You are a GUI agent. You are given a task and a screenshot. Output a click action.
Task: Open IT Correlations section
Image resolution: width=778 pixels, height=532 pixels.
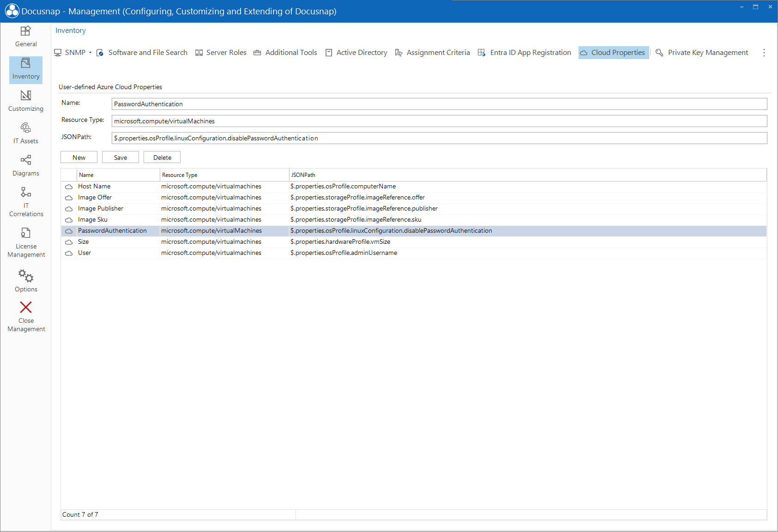(26, 202)
